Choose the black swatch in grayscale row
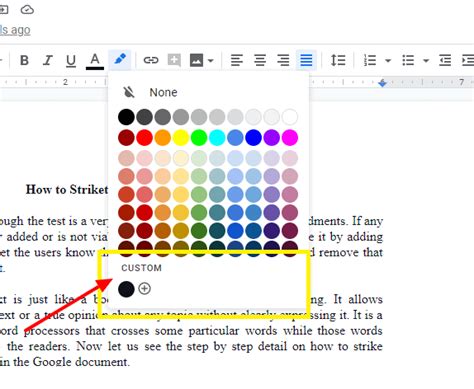 click(126, 117)
